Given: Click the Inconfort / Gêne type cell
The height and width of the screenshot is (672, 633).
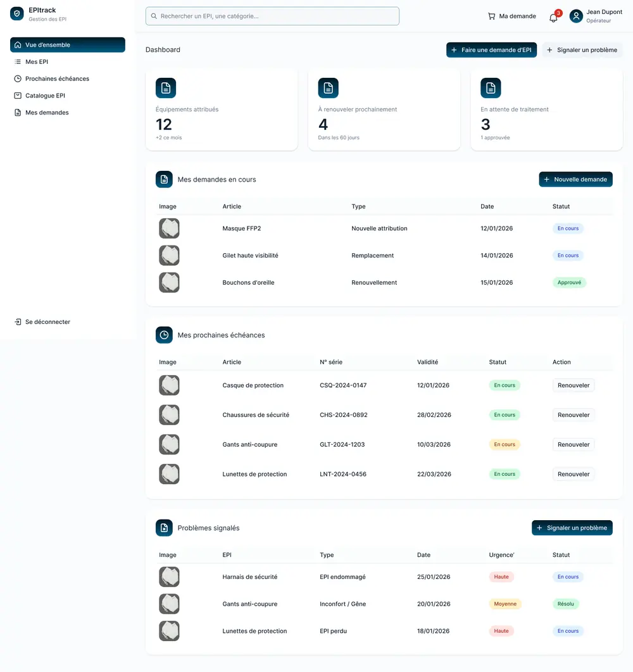Looking at the screenshot, I should tap(342, 604).
